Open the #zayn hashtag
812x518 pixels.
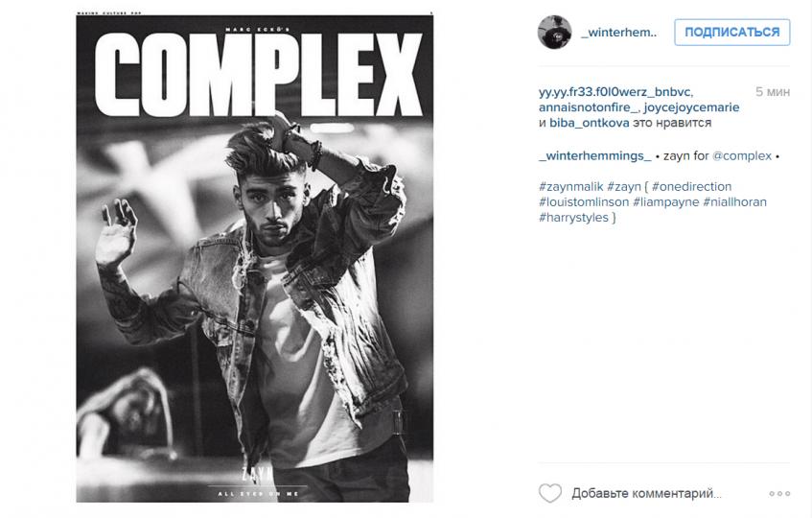[x=624, y=186]
